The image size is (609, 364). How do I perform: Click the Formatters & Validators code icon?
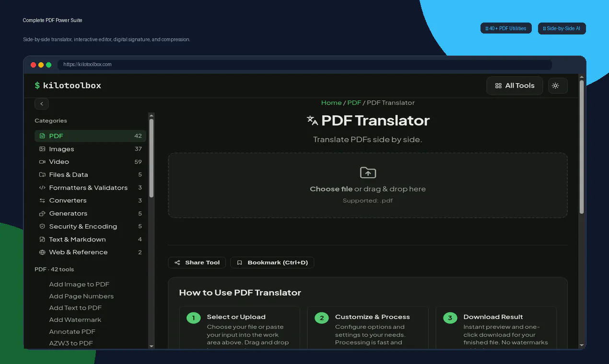point(42,188)
